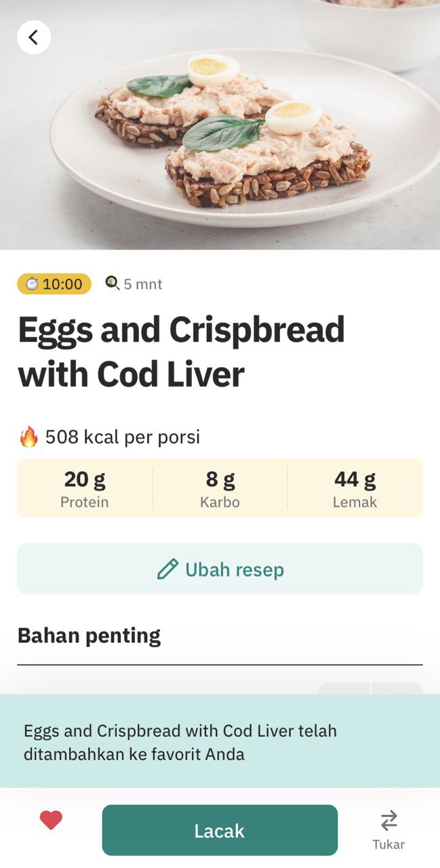The image size is (440, 868).
Task: Select the 44 g Lemak cell
Action: coord(355,488)
